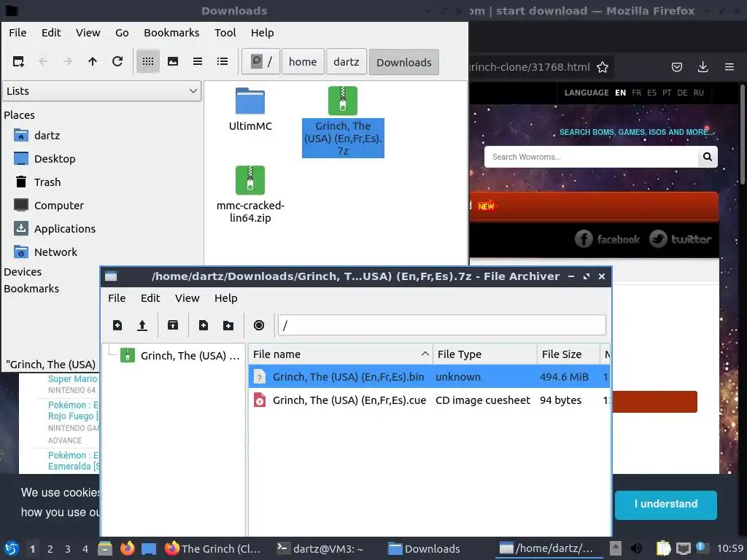Open the dartz@VM3 terminal taskbar entry
The image size is (747, 560).
point(320,549)
